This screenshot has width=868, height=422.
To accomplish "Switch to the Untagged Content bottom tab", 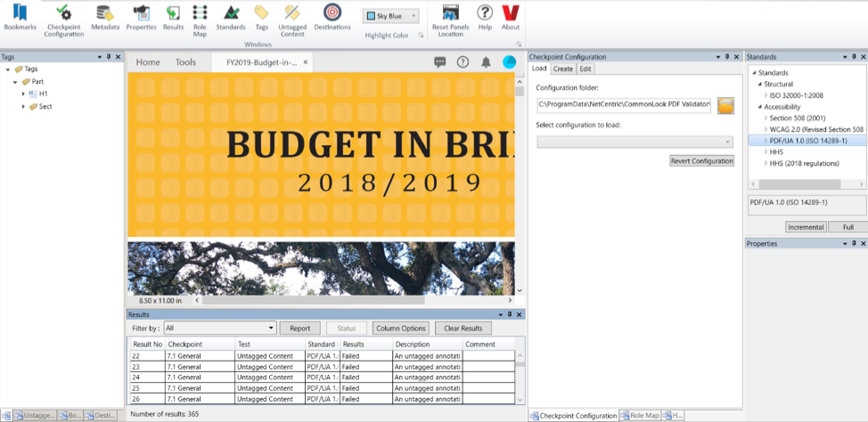I will coord(35,416).
